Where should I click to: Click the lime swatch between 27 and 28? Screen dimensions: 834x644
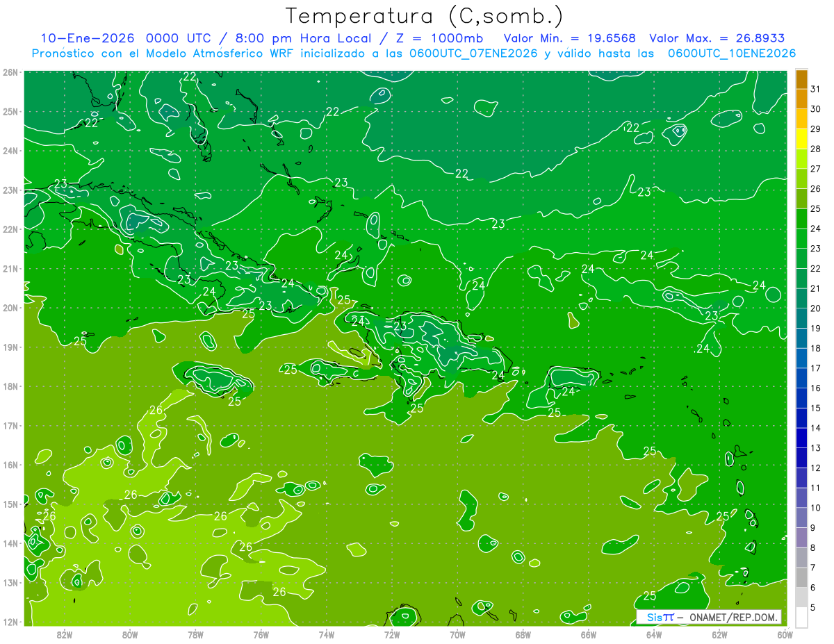(801, 159)
